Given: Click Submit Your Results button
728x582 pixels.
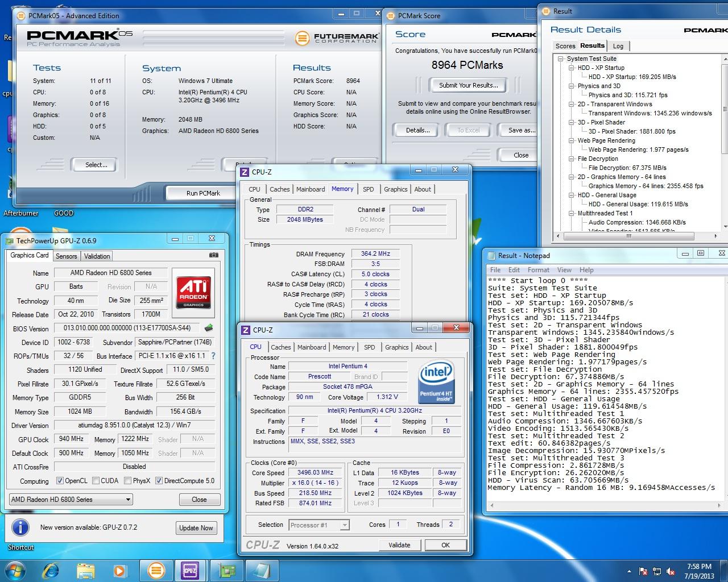Looking at the screenshot, I should (x=468, y=85).
